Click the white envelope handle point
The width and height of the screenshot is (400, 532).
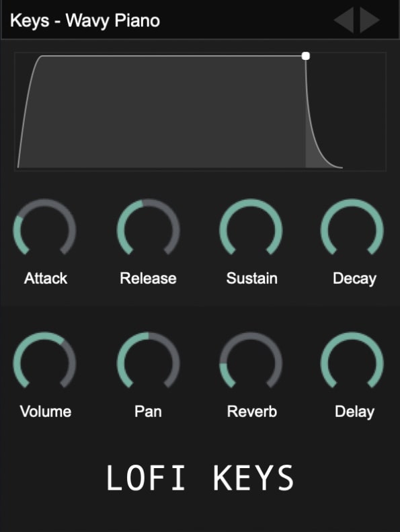point(306,56)
